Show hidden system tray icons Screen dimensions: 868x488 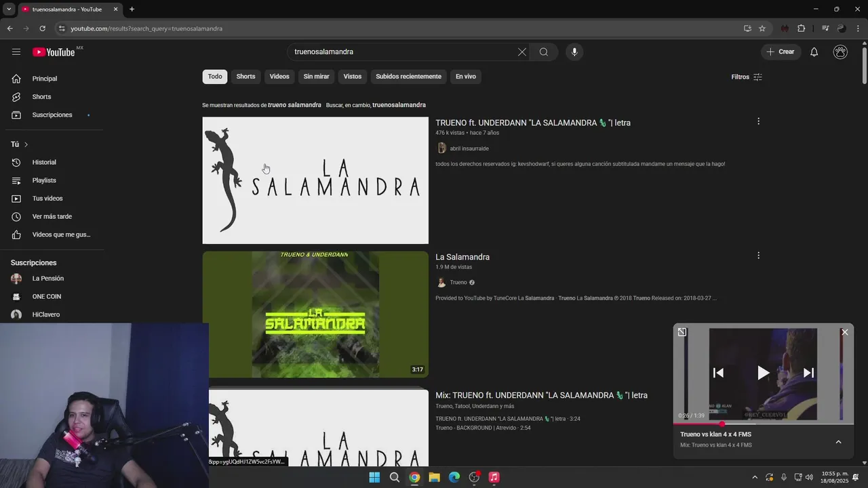[755, 477]
